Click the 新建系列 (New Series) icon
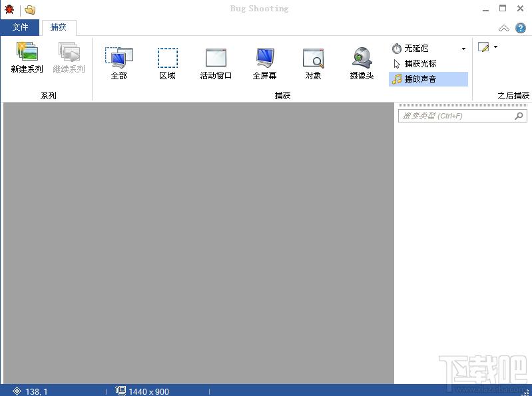532x396 pixels. [x=27, y=58]
